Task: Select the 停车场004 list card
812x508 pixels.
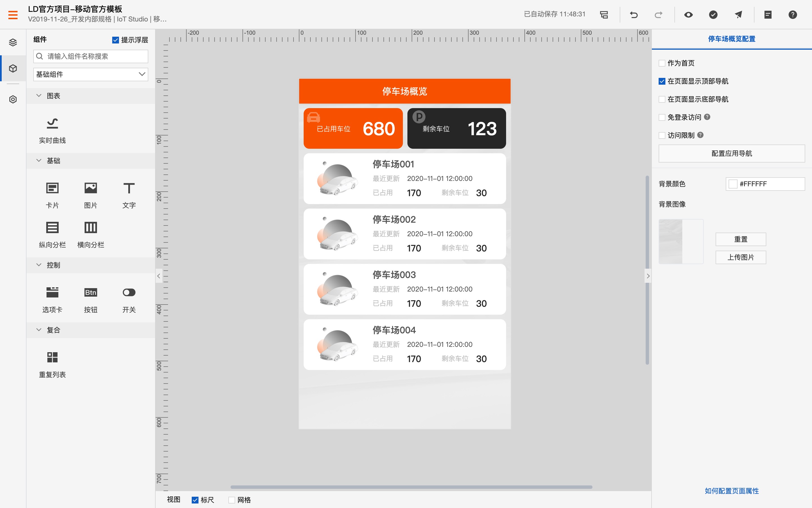Action: click(405, 345)
